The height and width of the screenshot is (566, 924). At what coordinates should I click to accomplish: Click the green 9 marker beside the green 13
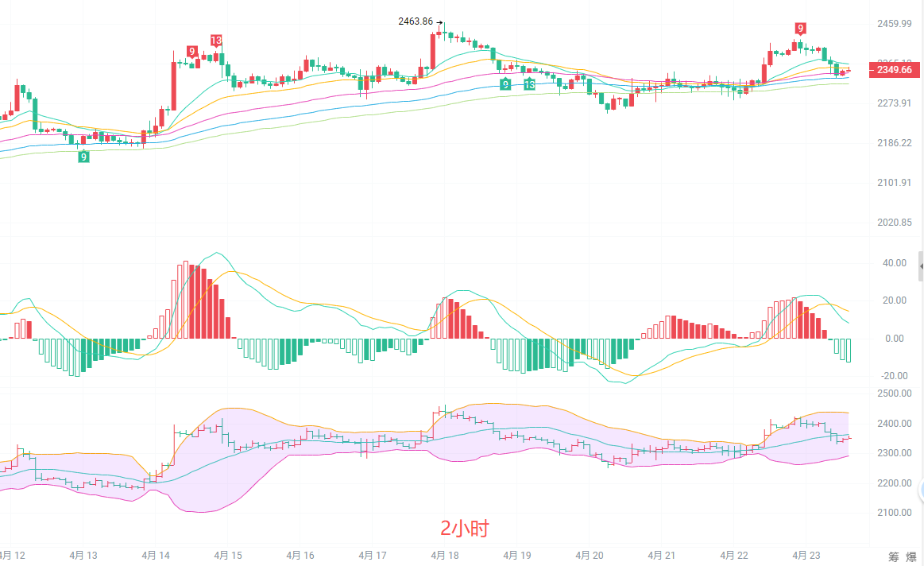tap(505, 83)
